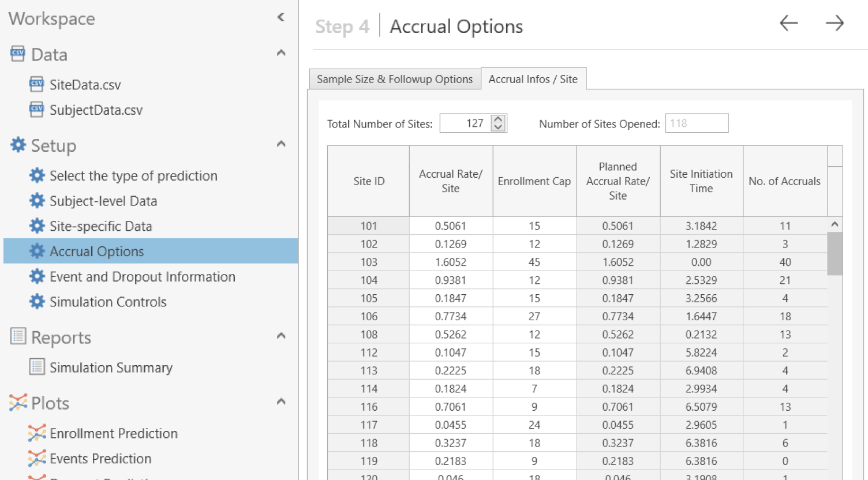Click gear icon beside Accrual Options

point(37,251)
